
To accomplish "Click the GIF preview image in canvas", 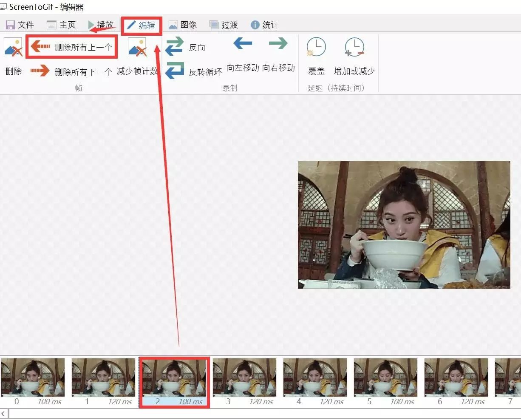I will pos(404,225).
